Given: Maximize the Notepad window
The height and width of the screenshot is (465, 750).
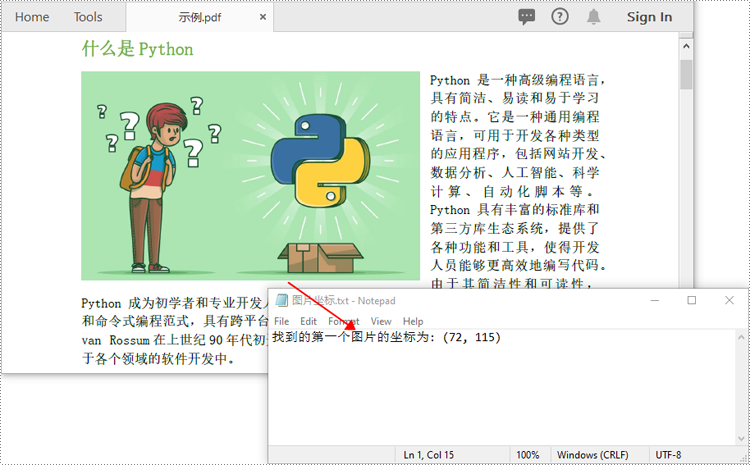Looking at the screenshot, I should pyautogui.click(x=692, y=300).
